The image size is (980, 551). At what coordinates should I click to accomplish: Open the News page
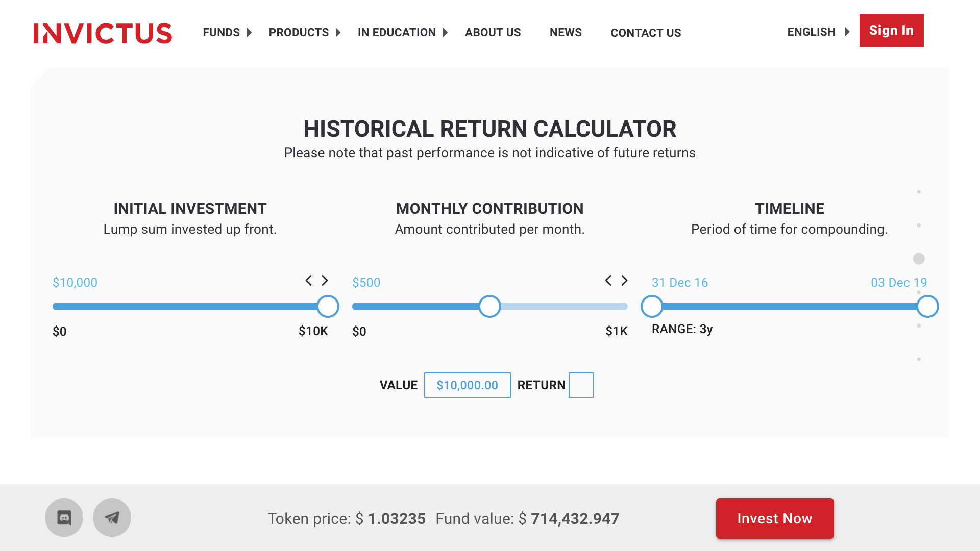[x=566, y=33]
